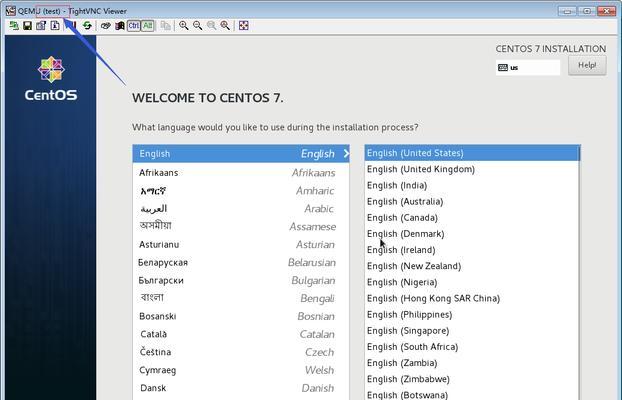622x400 pixels.
Task: Toggle the Alt key button
Action: pyautogui.click(x=148, y=26)
